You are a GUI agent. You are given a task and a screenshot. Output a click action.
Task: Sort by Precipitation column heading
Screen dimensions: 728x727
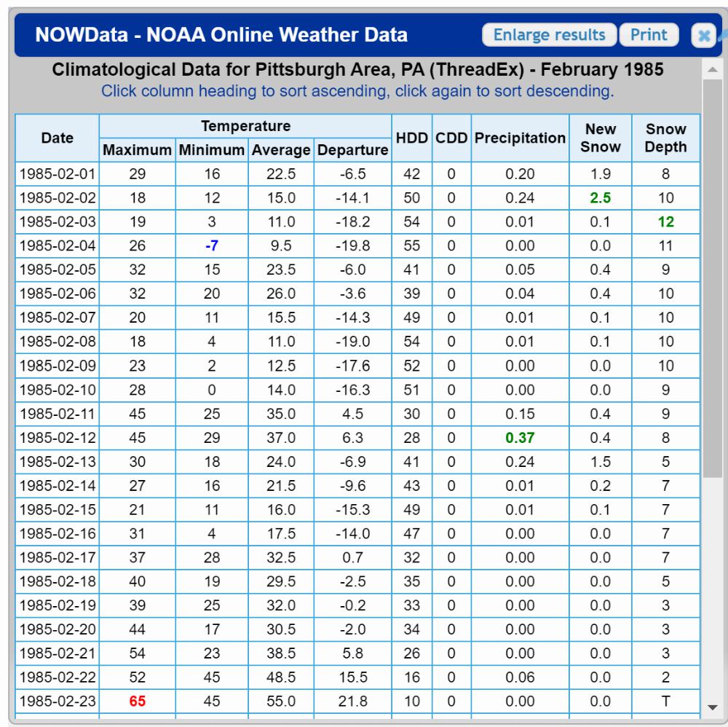point(520,138)
